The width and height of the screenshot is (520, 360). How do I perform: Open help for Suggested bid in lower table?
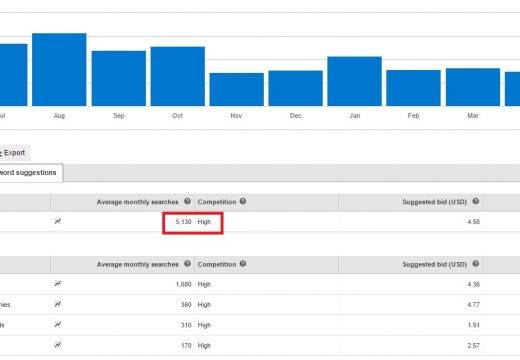(476, 263)
